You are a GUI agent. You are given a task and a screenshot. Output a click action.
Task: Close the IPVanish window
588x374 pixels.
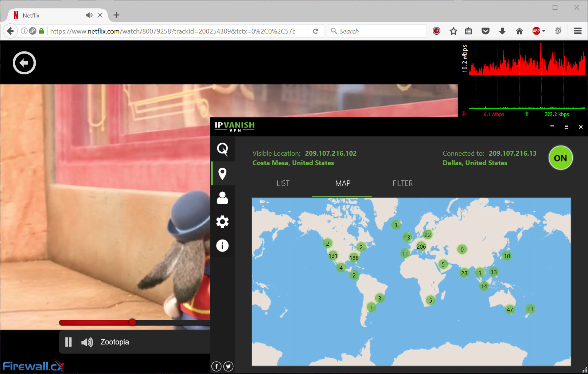coord(581,127)
